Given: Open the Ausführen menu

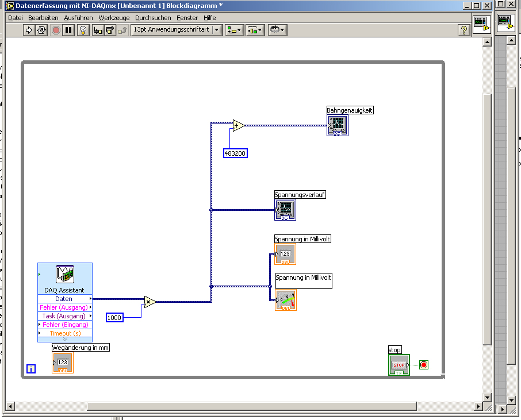Looking at the screenshot, I should click(78, 18).
